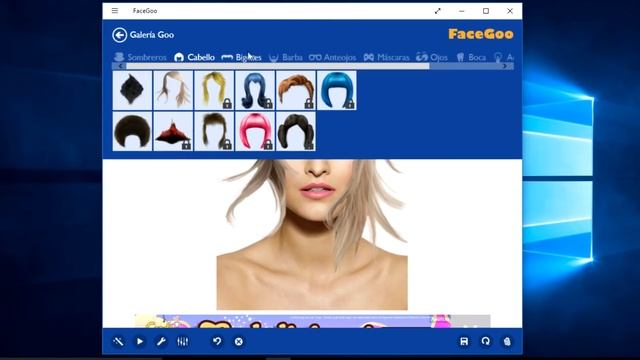Viewport: 640px width, 360px height.
Task: Click the rightmost icon in bottom bar
Action: [507, 341]
